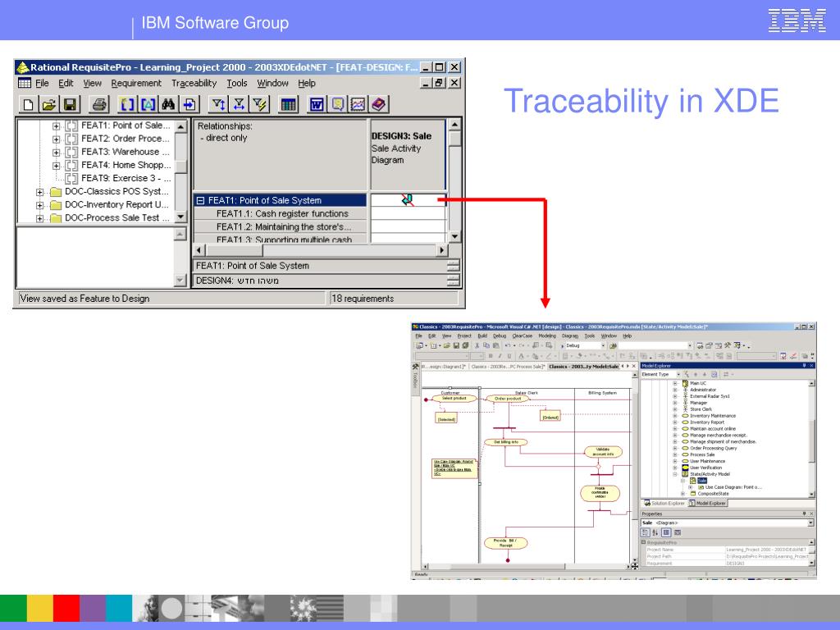Open the Debug configuration dropdown in Visual Studio

pos(603,345)
